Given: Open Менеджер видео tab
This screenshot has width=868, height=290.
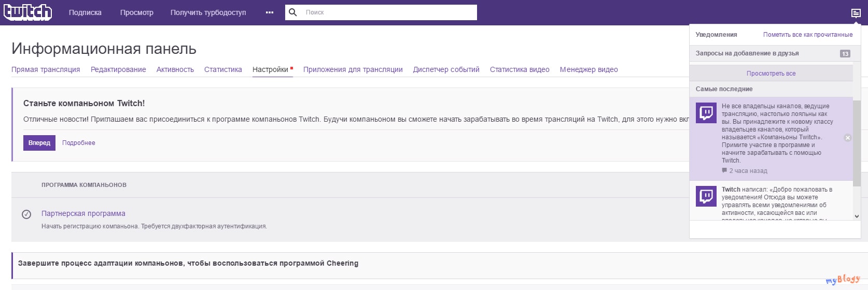Looking at the screenshot, I should tap(589, 69).
